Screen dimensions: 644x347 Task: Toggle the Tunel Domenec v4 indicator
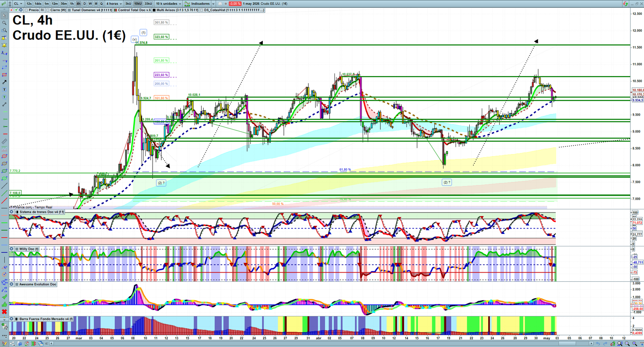click(x=69, y=10)
